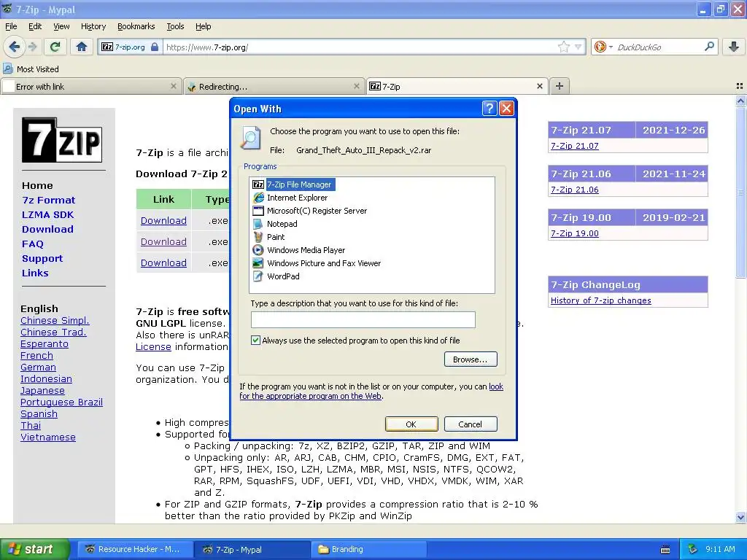The width and height of the screenshot is (747, 560).
Task: Close the 'Error with link' tab
Action: [x=174, y=86]
